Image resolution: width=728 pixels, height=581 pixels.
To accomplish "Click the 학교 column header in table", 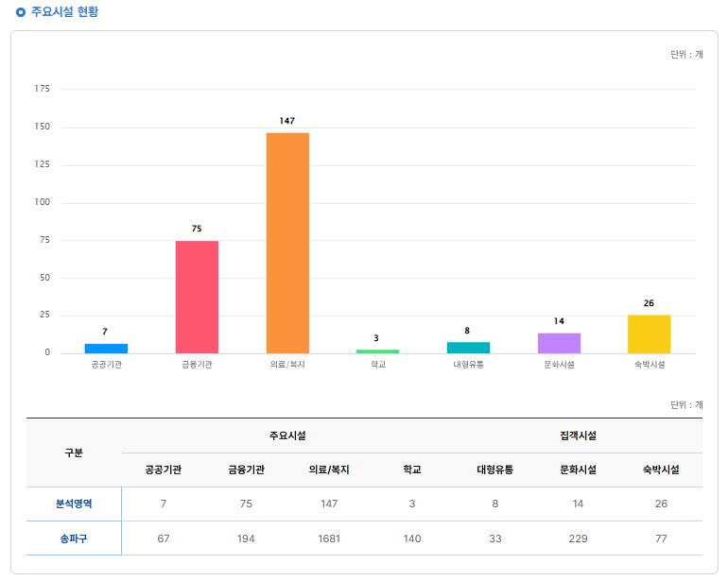I will tap(412, 470).
